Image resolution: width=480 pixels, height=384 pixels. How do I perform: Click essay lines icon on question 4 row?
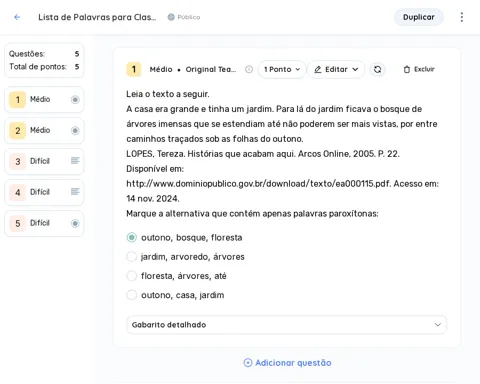75,192
